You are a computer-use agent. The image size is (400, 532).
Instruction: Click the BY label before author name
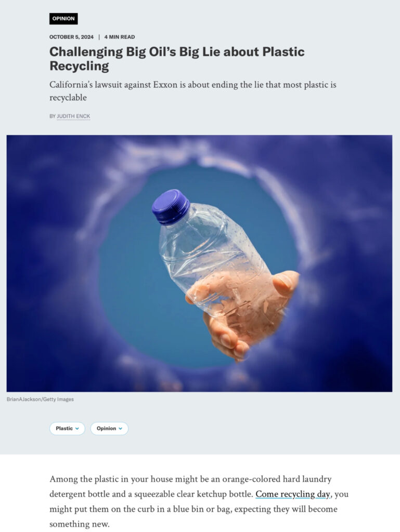coord(53,116)
